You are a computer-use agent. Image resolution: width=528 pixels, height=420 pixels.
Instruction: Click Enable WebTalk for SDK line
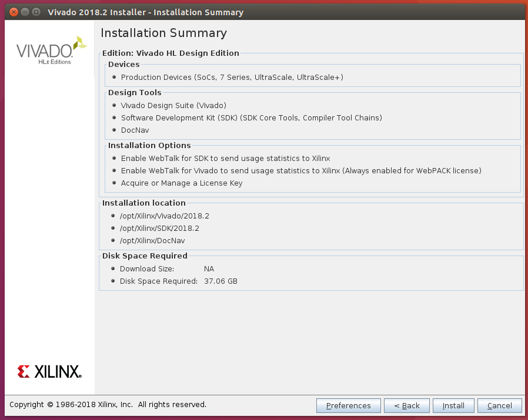pyautogui.click(x=225, y=159)
